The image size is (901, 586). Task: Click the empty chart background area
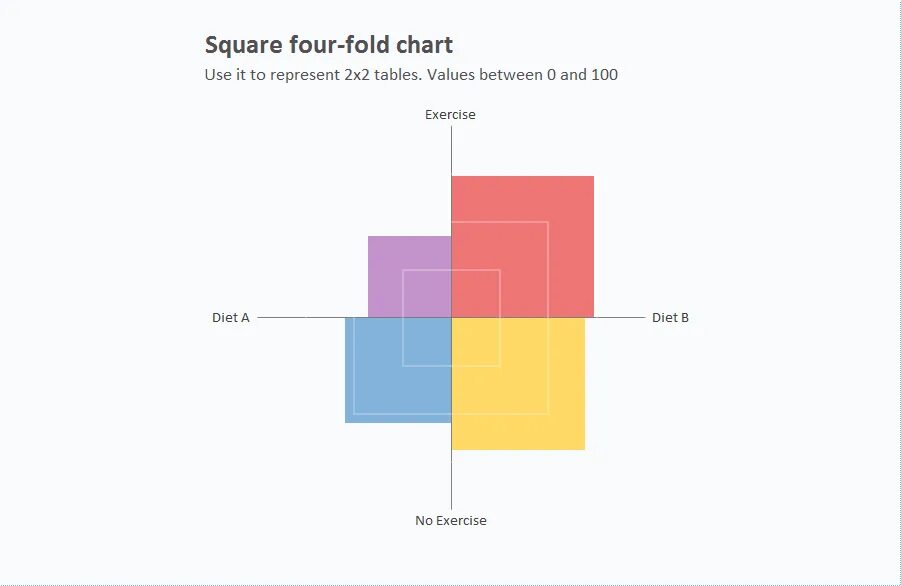[750, 450]
